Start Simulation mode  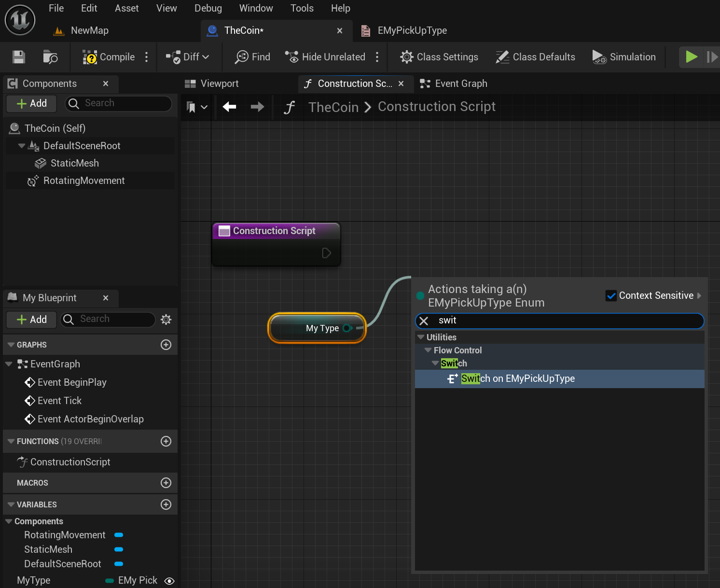(624, 57)
